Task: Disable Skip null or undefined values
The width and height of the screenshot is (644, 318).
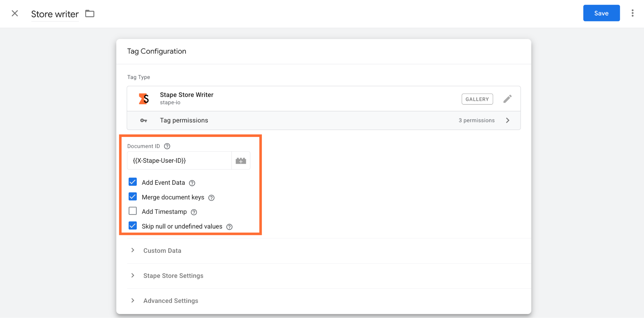Action: [x=133, y=226]
